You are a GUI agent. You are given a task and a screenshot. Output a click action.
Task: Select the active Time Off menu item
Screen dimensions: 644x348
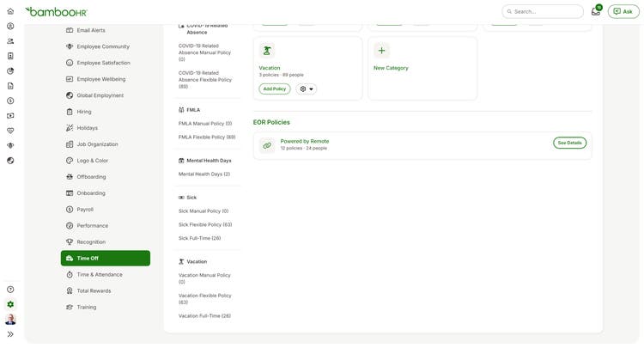click(106, 259)
